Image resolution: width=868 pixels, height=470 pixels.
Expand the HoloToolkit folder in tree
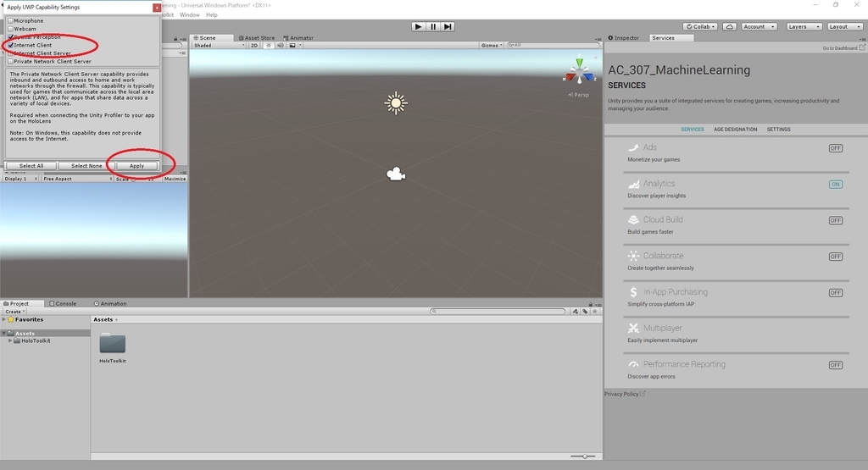(x=10, y=341)
